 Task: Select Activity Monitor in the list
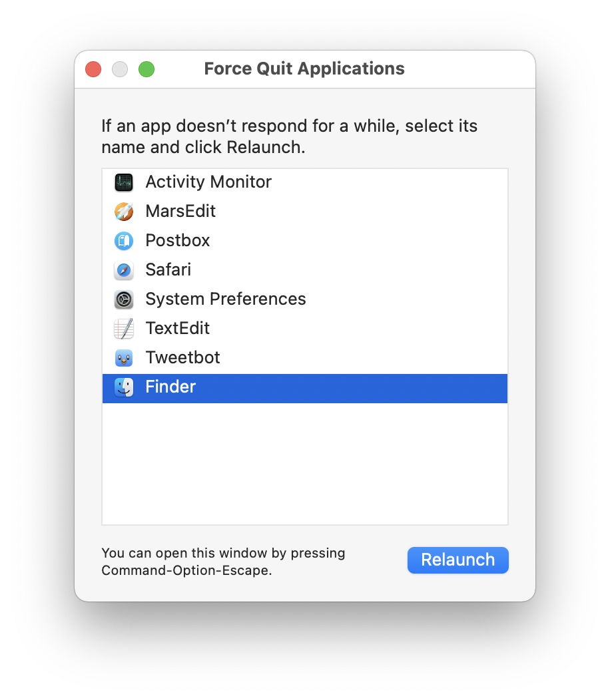(x=208, y=182)
